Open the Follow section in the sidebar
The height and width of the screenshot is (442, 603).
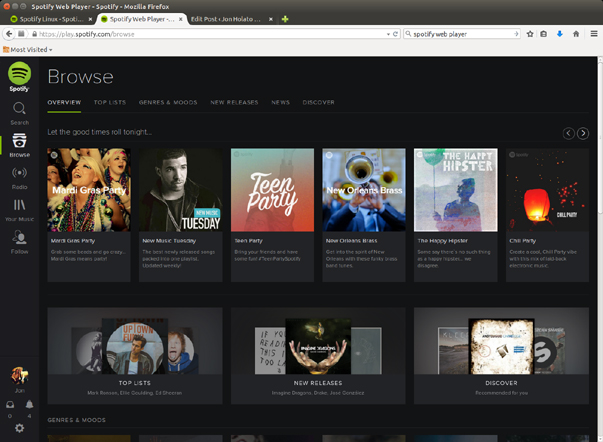pos(19,242)
